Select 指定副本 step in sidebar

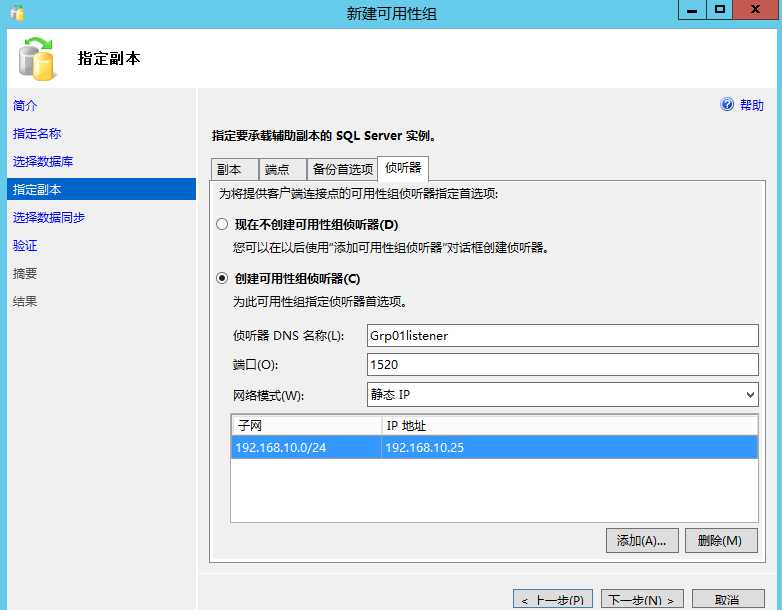pyautogui.click(x=101, y=190)
